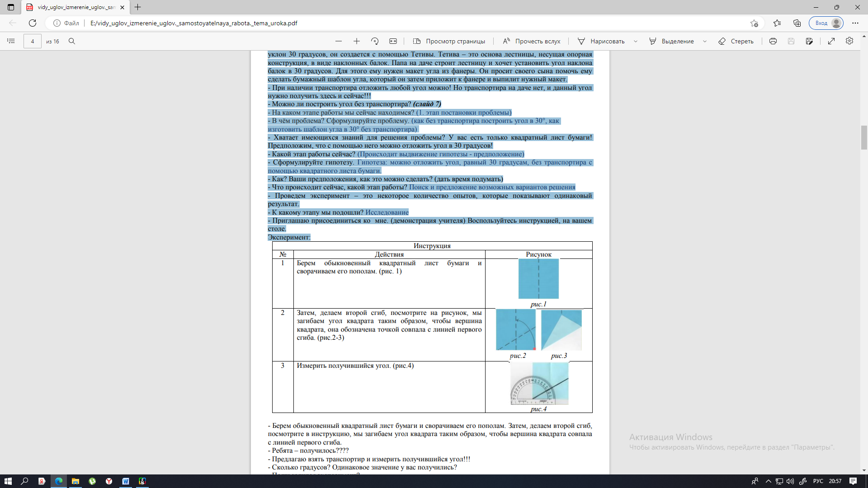Click the Save As icon
The height and width of the screenshot is (488, 868).
point(809,41)
